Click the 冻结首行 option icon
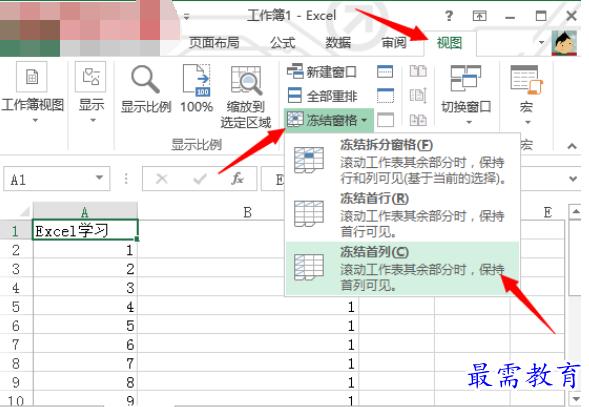Image resolution: width=589 pixels, height=407 pixels. [x=309, y=213]
